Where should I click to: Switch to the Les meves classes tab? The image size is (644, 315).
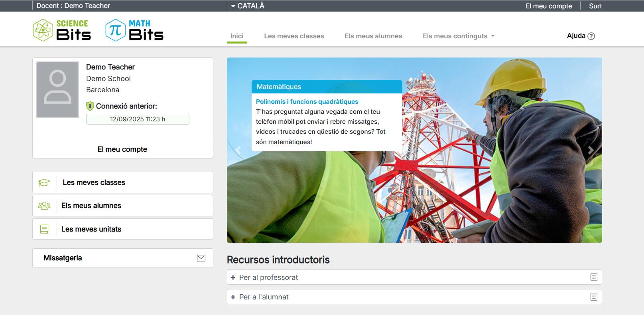pyautogui.click(x=294, y=36)
